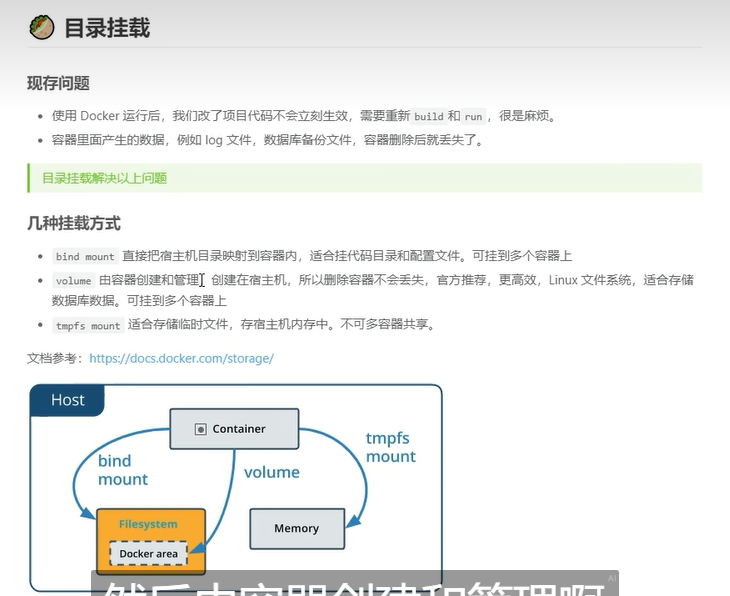Click the 'tmpfs mount' code label in the list

[88, 325]
